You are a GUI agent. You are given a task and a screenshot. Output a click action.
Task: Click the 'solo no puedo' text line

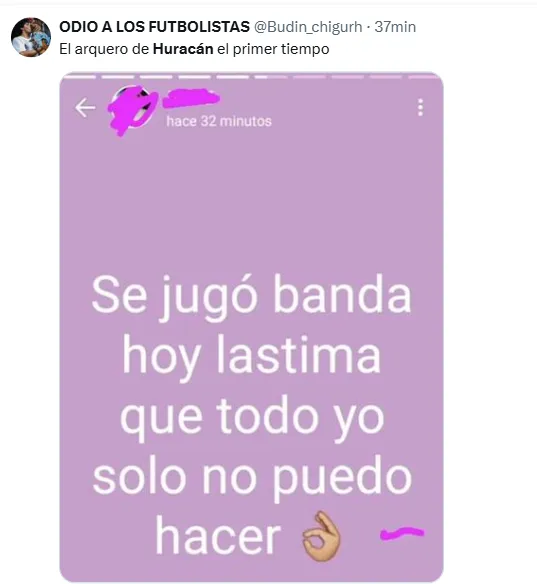(x=252, y=479)
